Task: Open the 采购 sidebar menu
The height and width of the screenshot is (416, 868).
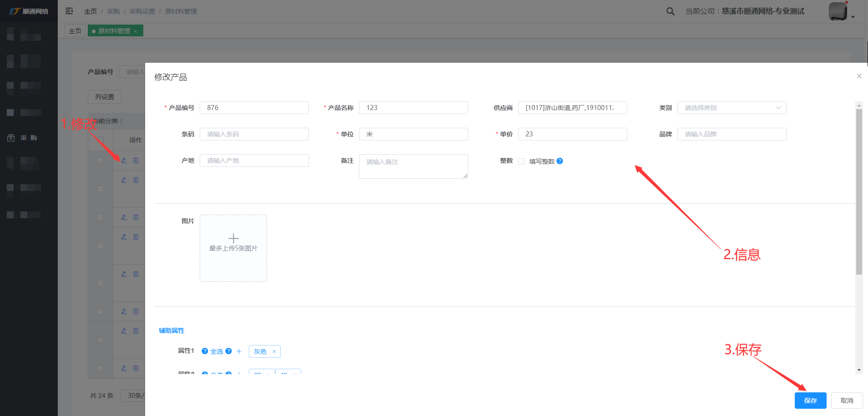Action: pyautogui.click(x=28, y=138)
